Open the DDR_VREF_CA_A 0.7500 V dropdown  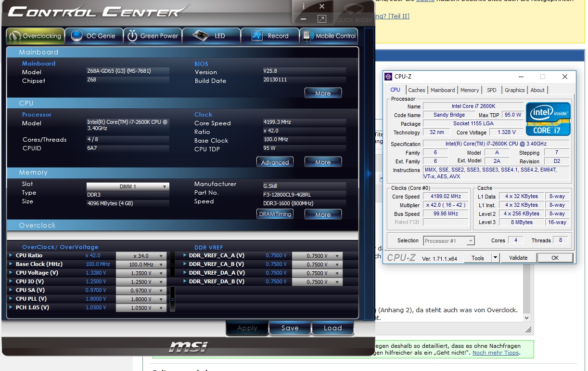pos(317,256)
